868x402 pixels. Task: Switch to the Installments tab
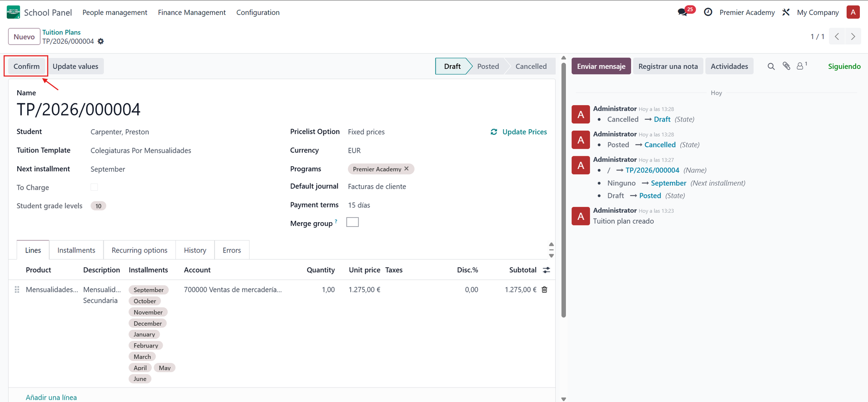tap(76, 250)
